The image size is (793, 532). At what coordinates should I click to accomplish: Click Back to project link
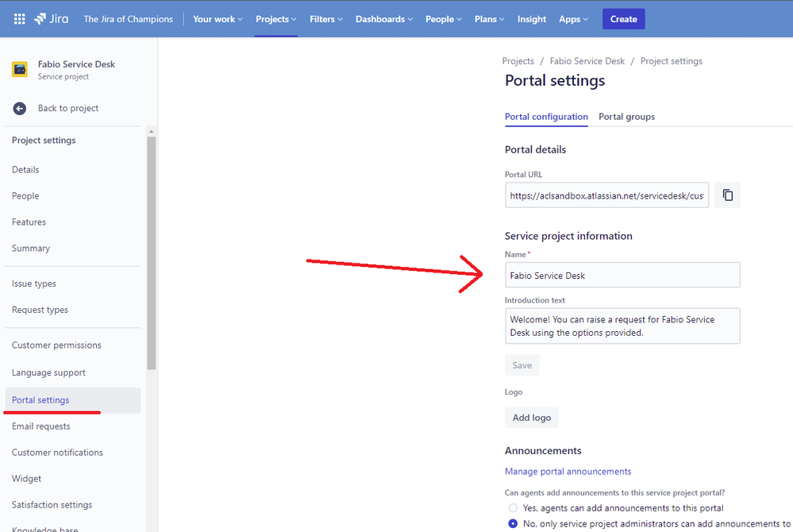point(67,108)
